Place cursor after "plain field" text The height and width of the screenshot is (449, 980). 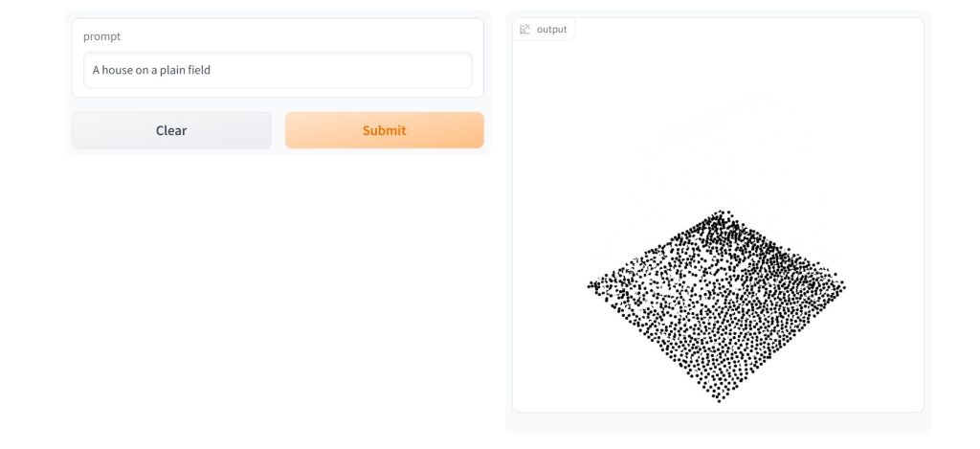tap(212, 70)
